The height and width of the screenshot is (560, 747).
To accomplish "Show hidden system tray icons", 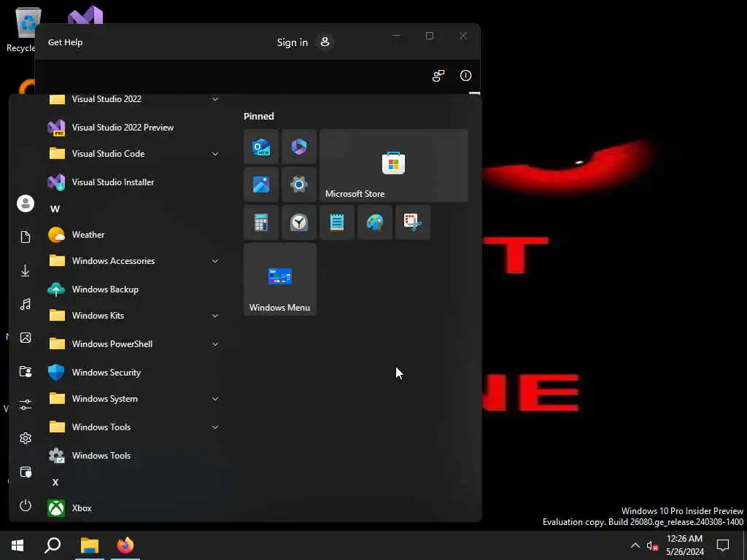I will click(635, 545).
